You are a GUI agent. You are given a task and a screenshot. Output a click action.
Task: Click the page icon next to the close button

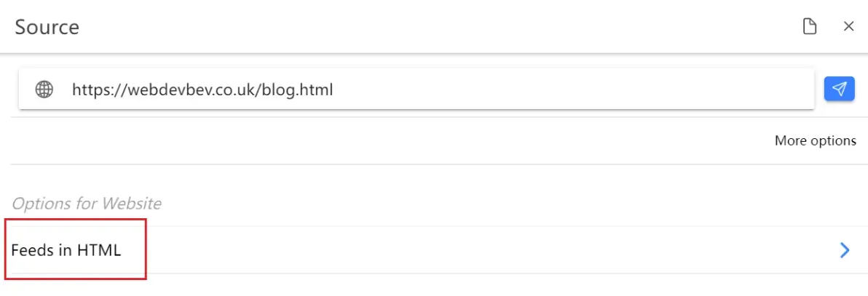tap(810, 27)
